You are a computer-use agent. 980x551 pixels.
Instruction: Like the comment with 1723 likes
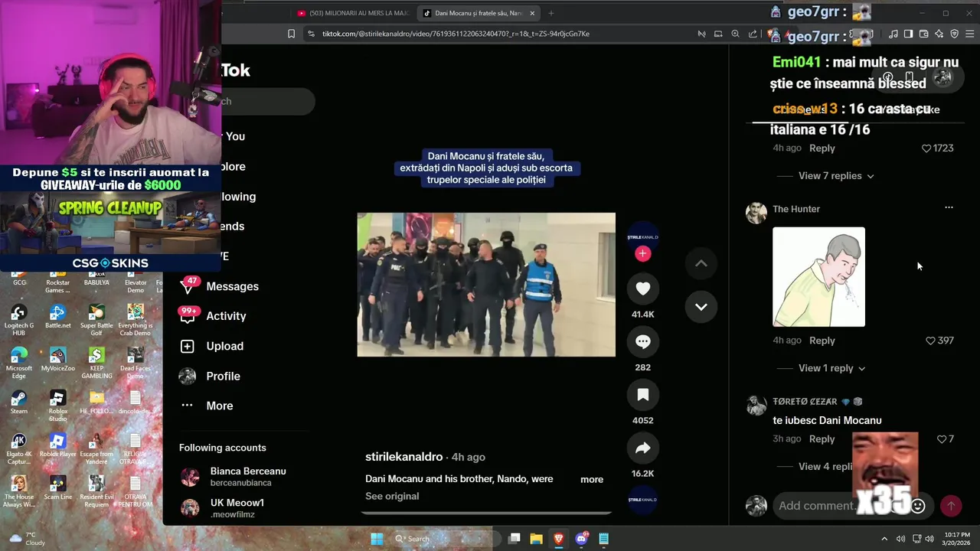(x=926, y=148)
